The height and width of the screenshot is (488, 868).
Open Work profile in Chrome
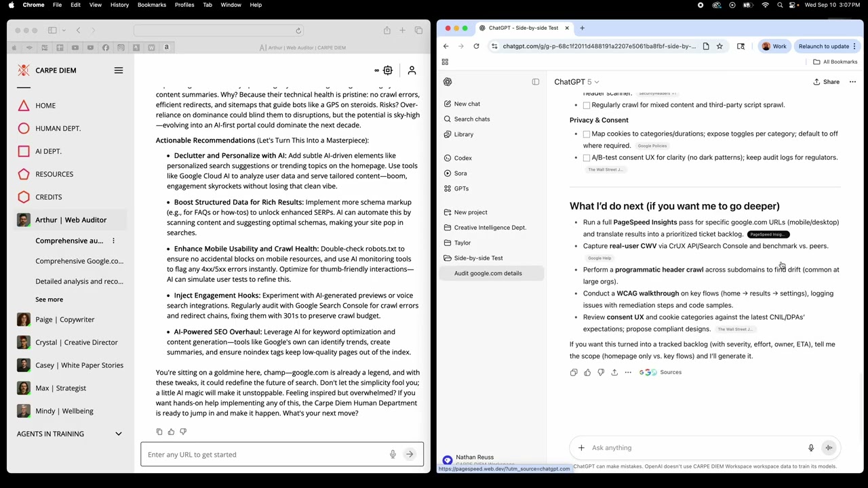[774, 46]
